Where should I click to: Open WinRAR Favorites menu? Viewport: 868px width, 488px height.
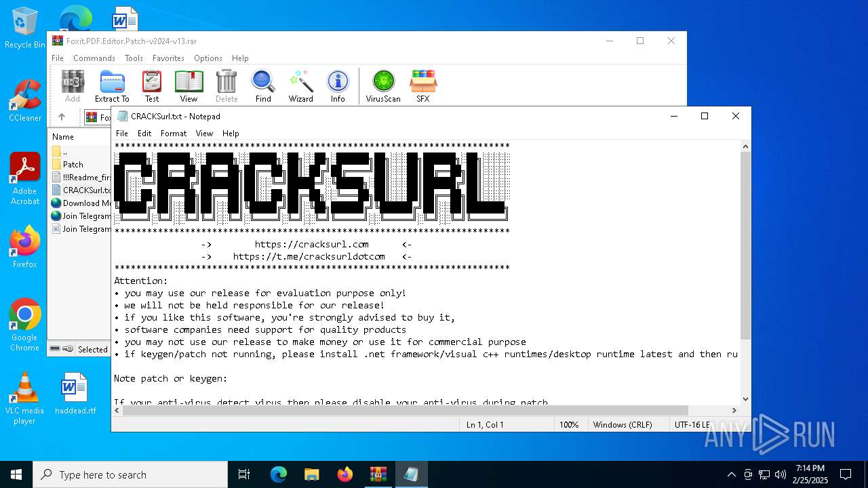point(168,58)
